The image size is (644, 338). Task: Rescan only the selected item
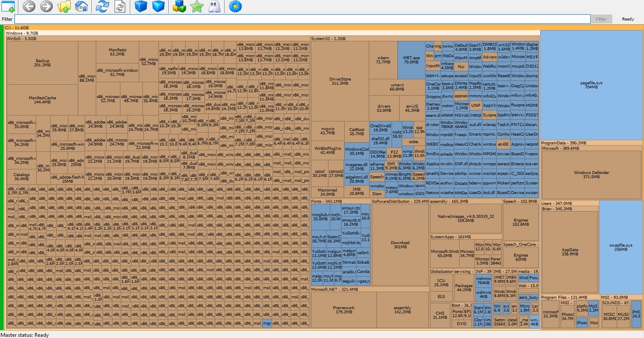point(119,7)
